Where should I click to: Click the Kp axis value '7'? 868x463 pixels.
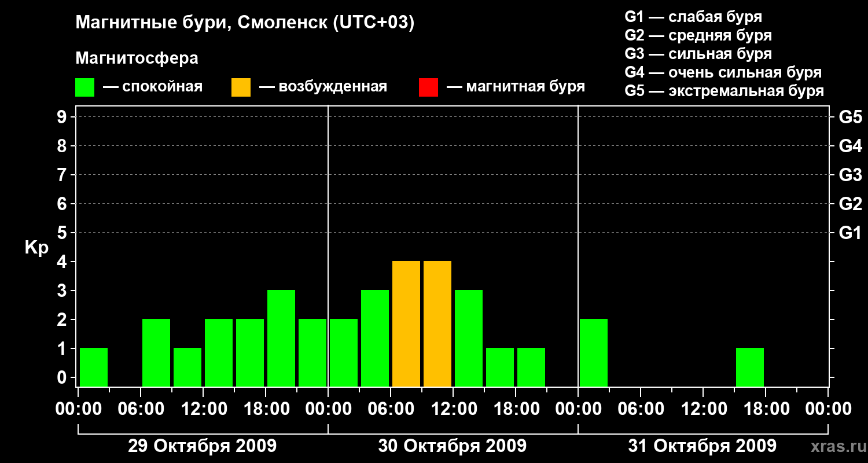pyautogui.click(x=63, y=175)
